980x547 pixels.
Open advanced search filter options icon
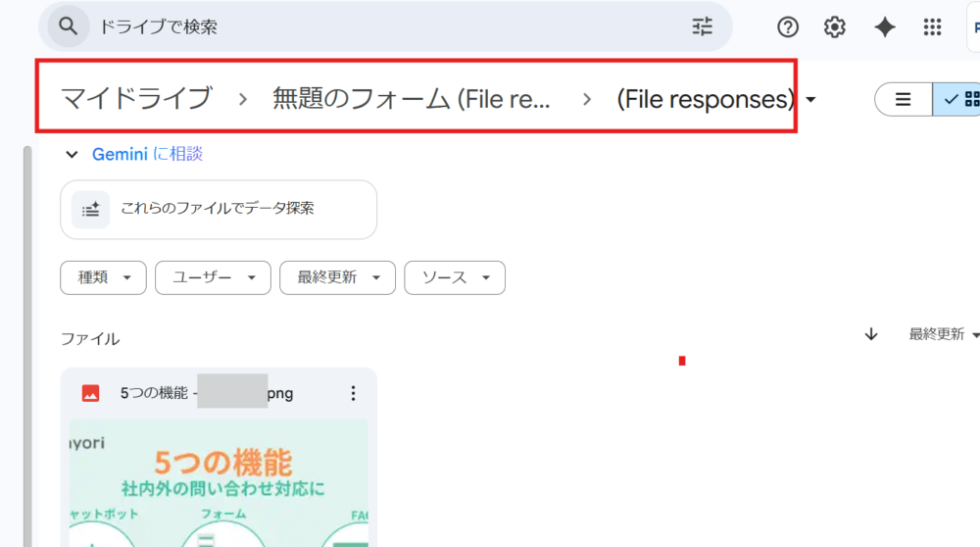coord(703,26)
